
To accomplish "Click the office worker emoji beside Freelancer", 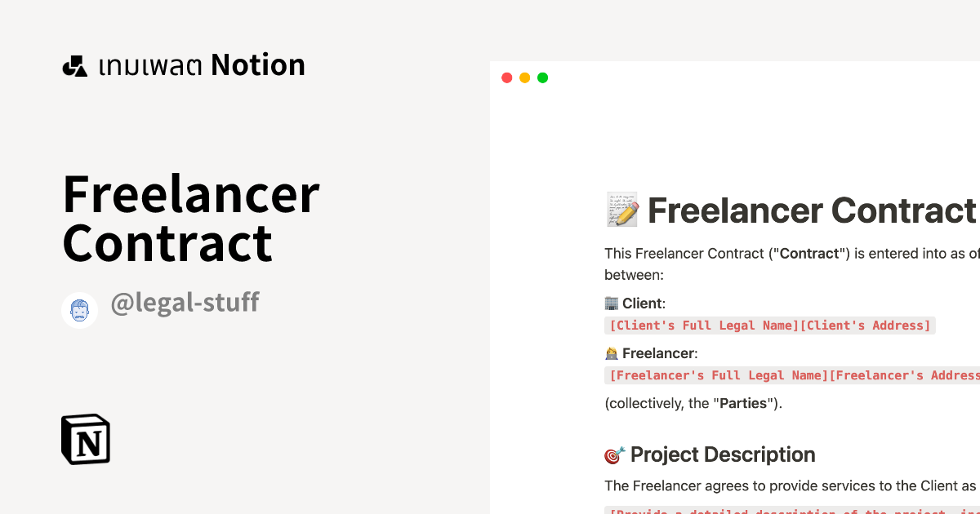I will (x=611, y=352).
